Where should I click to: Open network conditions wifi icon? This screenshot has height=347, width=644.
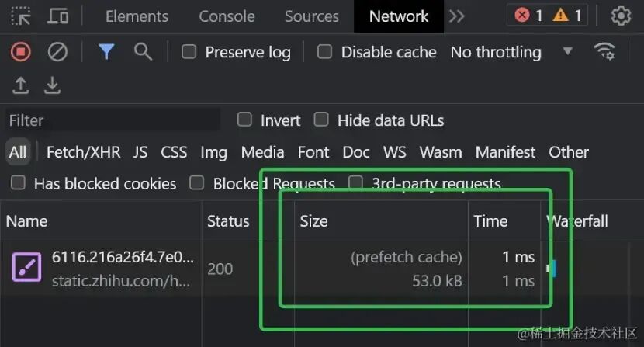coord(604,51)
